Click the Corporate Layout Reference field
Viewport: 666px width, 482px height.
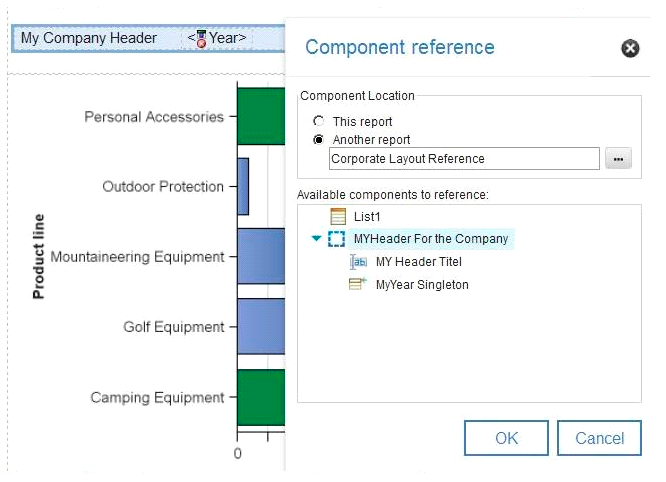(x=464, y=159)
